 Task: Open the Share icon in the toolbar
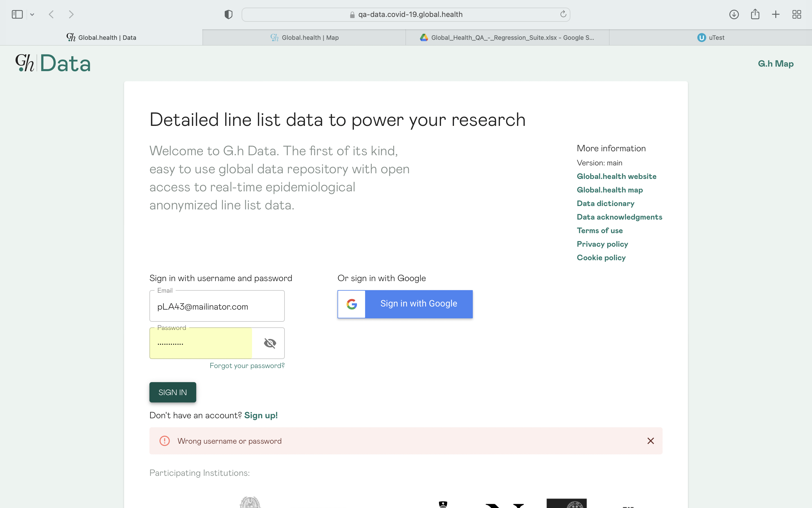[755, 14]
